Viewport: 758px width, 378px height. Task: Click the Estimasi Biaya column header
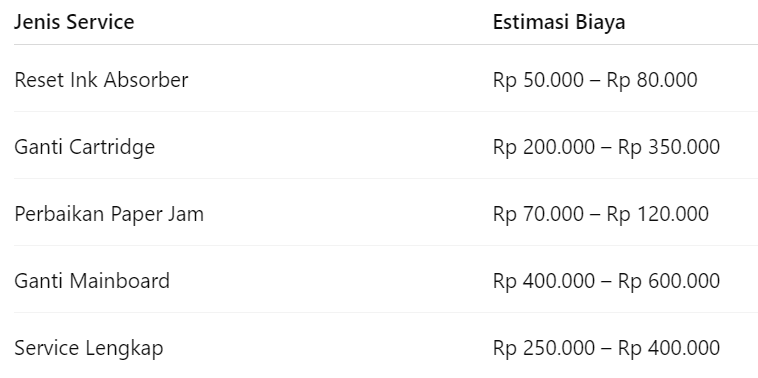pyautogui.click(x=559, y=22)
